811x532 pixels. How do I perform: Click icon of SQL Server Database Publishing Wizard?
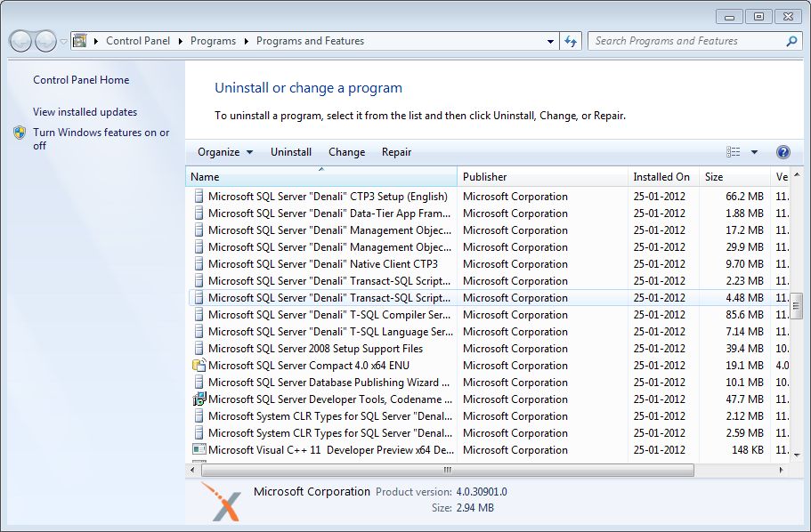199,382
